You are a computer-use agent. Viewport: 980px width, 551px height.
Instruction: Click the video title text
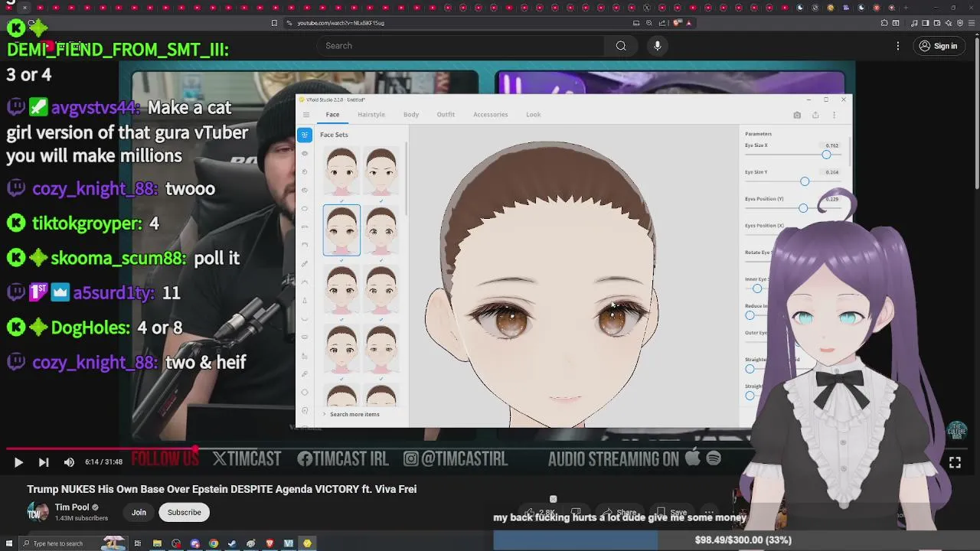click(222, 489)
